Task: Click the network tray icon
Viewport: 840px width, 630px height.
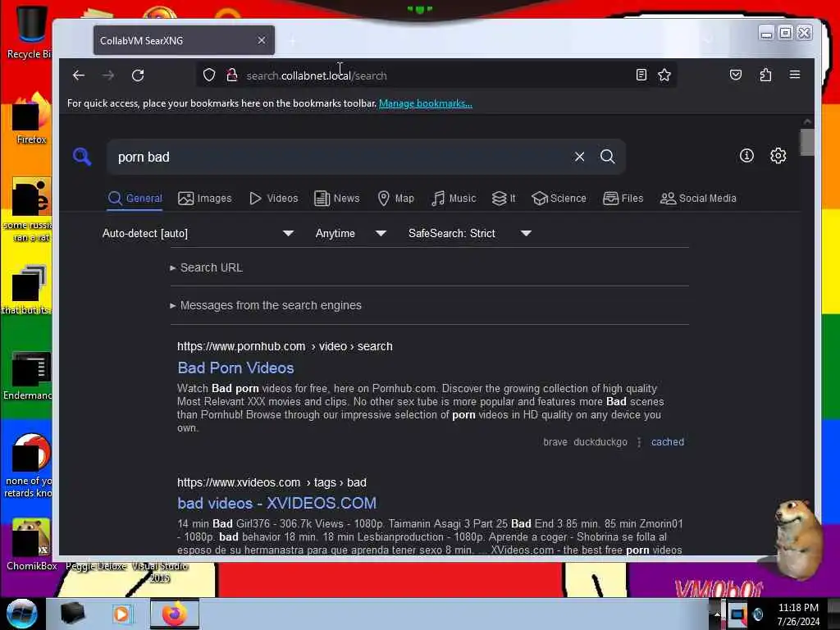Action: click(737, 614)
